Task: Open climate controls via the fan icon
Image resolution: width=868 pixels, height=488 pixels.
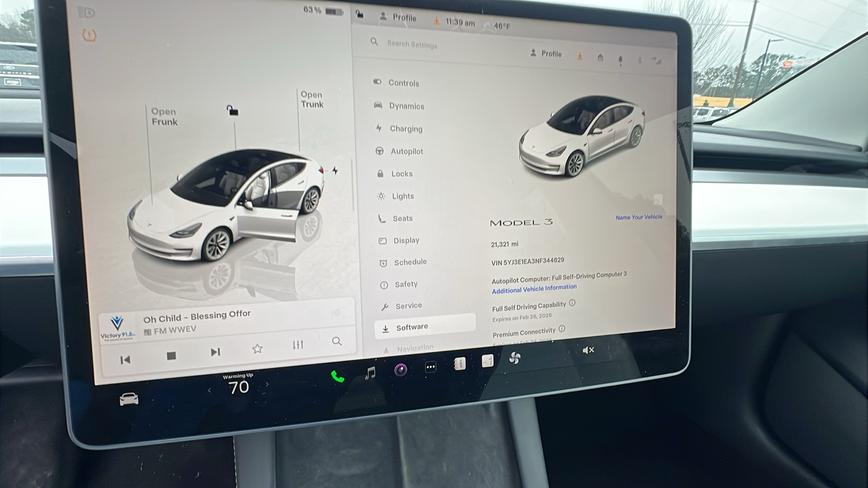Action: tap(515, 358)
